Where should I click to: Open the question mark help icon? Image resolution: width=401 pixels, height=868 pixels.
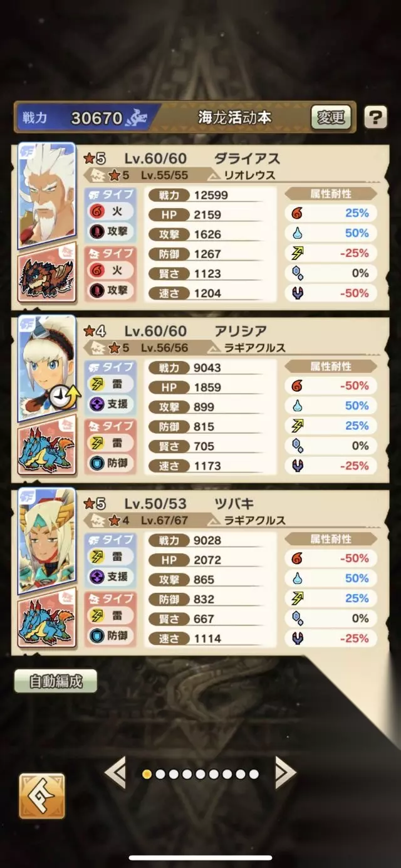pyautogui.click(x=375, y=117)
